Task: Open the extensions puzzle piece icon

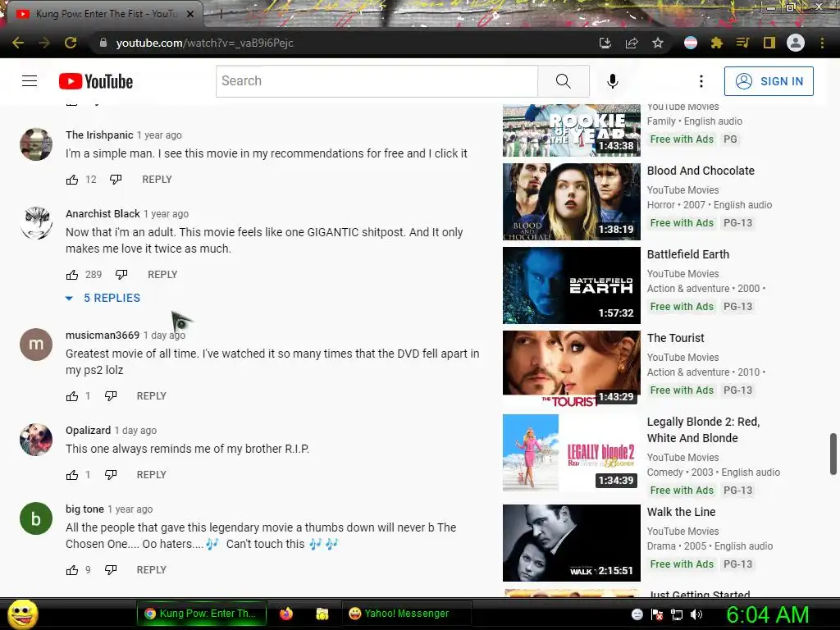Action: tap(716, 43)
